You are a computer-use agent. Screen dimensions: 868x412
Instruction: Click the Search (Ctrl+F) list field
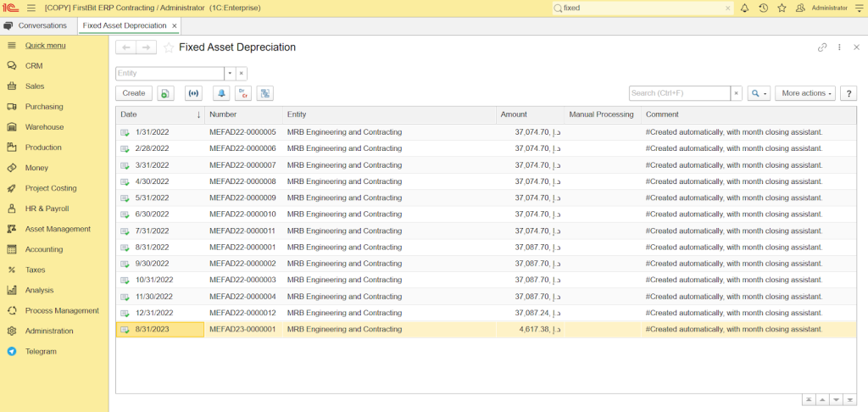coord(680,93)
